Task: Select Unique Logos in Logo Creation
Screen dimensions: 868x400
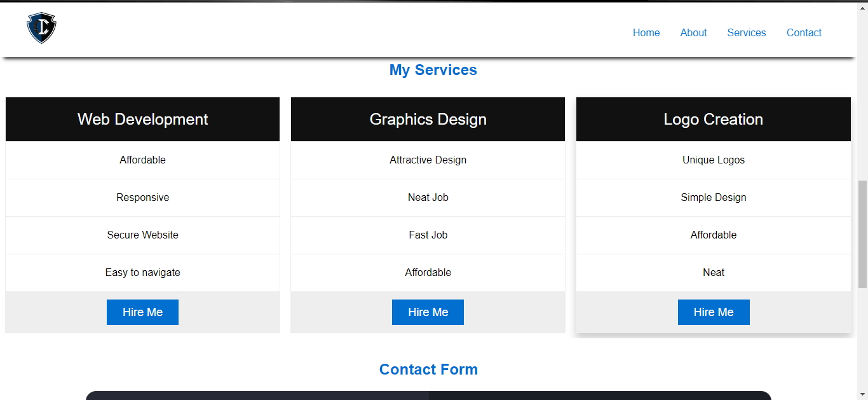Action: [713, 160]
